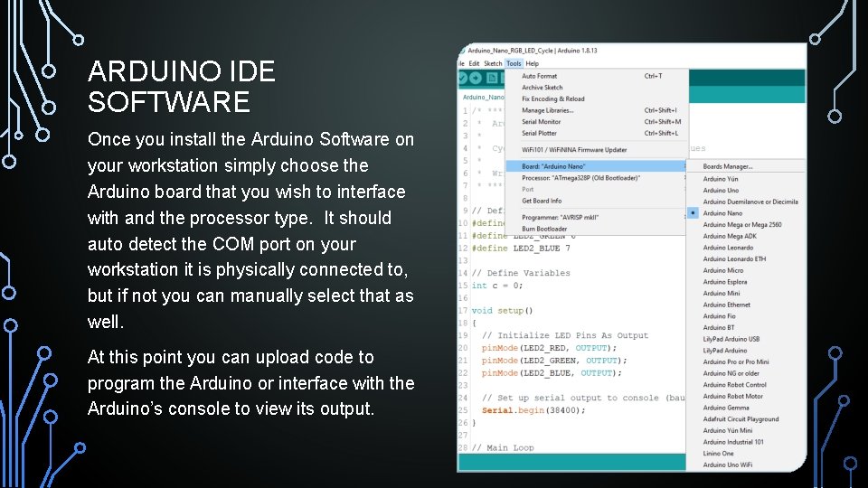Choose Arduino Ethernet board
The image size is (868, 488).
click(x=746, y=305)
